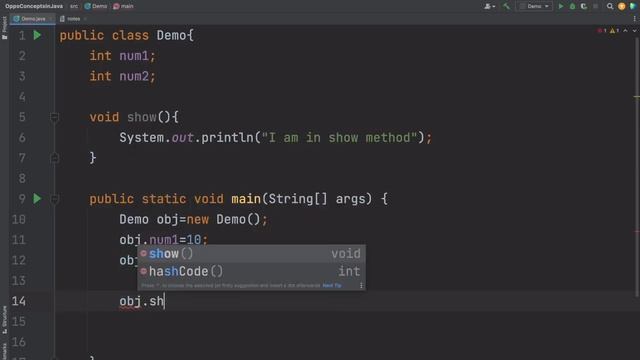
Task: Click the word num1 on line 2
Action: click(134, 56)
